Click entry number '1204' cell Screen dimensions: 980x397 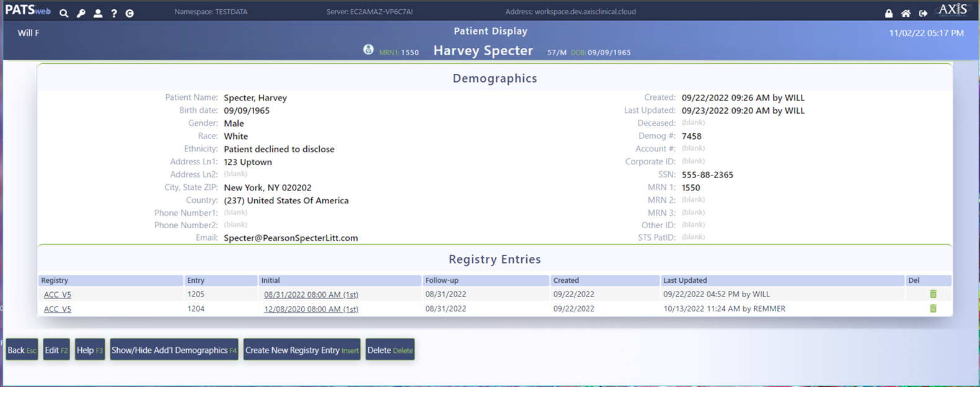point(196,308)
